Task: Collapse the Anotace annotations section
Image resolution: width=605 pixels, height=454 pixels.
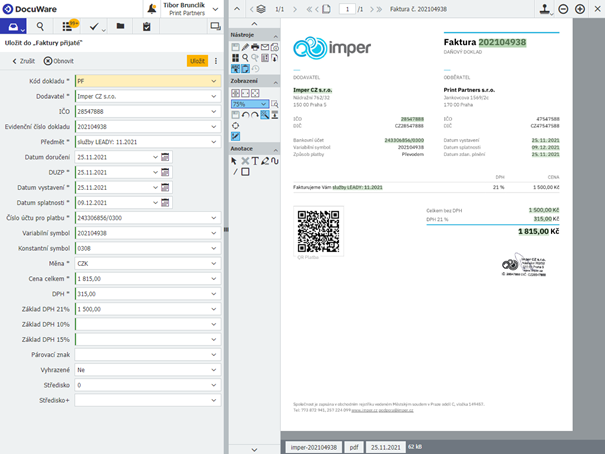Action: pyautogui.click(x=275, y=149)
